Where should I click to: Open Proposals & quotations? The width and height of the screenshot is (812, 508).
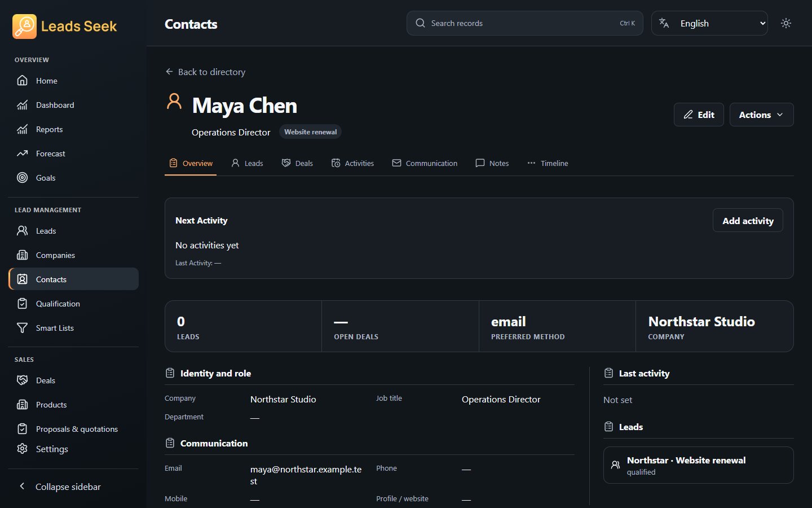click(x=73, y=429)
